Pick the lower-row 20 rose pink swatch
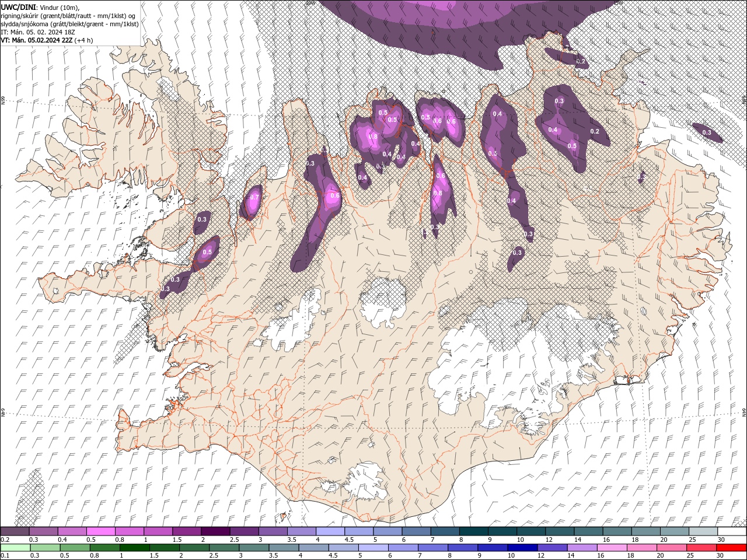747x560 pixels. pos(672,548)
